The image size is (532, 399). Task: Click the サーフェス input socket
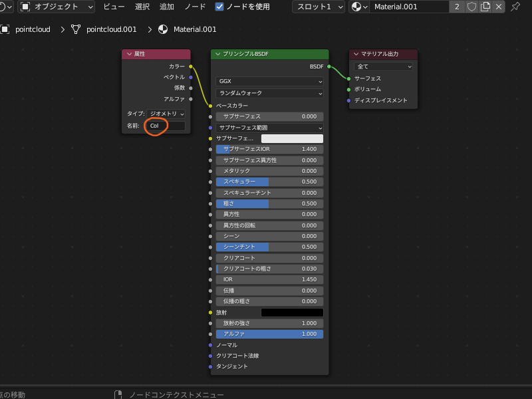348,78
